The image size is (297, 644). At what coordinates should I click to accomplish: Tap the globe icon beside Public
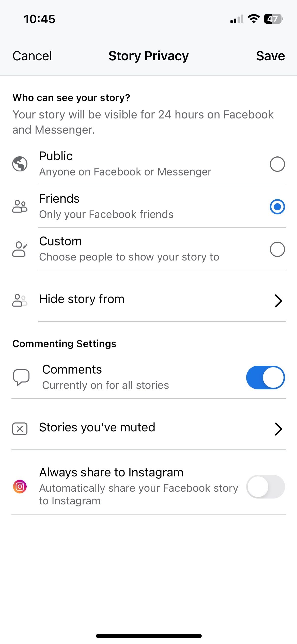pos(20,164)
